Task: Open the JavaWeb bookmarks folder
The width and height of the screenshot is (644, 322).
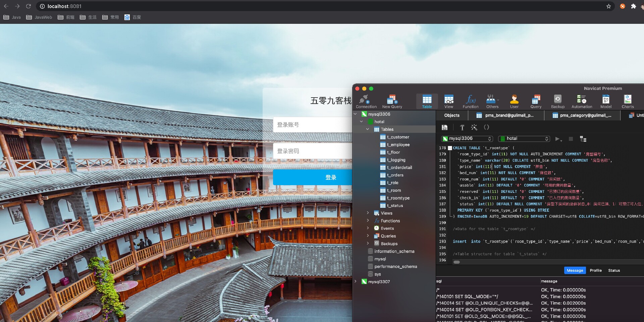Action: click(x=39, y=17)
